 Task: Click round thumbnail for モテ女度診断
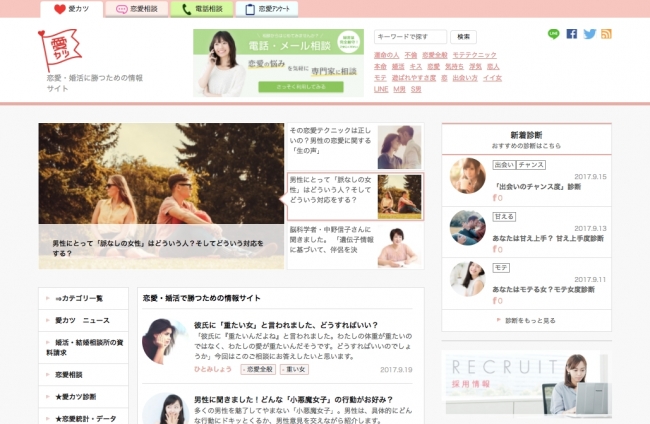tap(468, 279)
